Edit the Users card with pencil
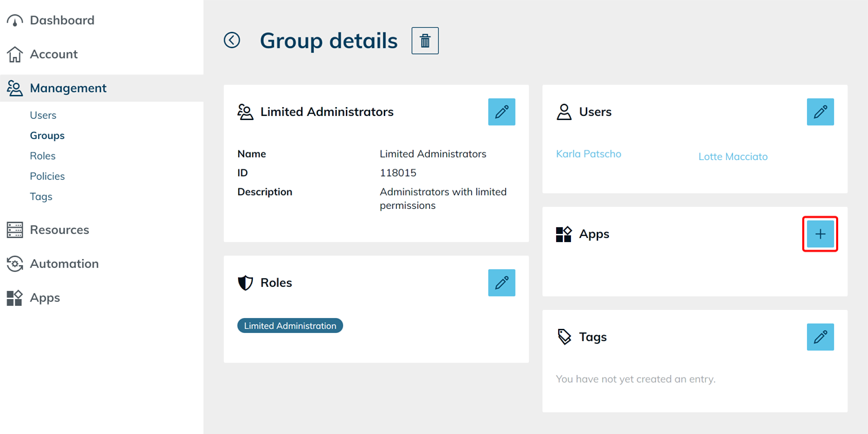This screenshot has width=868, height=434. tap(821, 112)
